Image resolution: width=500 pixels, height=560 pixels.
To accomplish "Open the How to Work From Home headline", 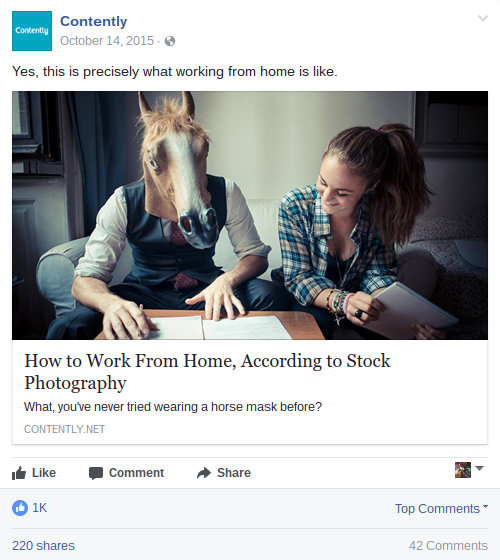I will (207, 371).
